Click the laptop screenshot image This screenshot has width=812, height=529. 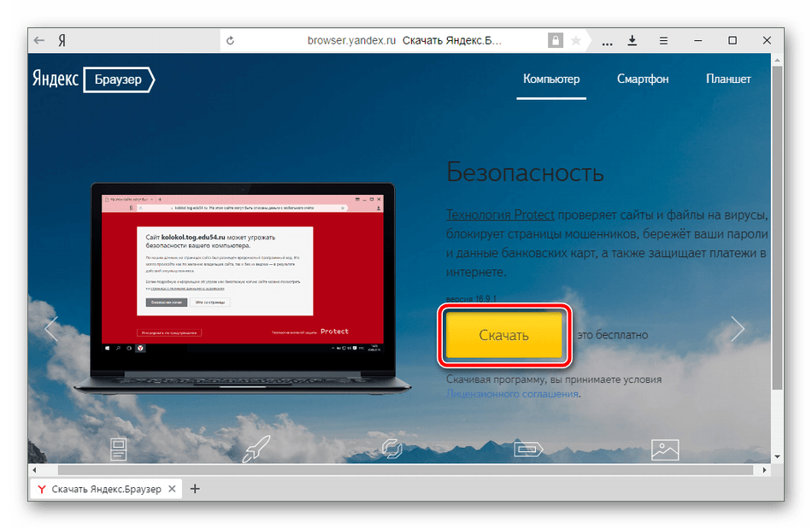pos(243,288)
